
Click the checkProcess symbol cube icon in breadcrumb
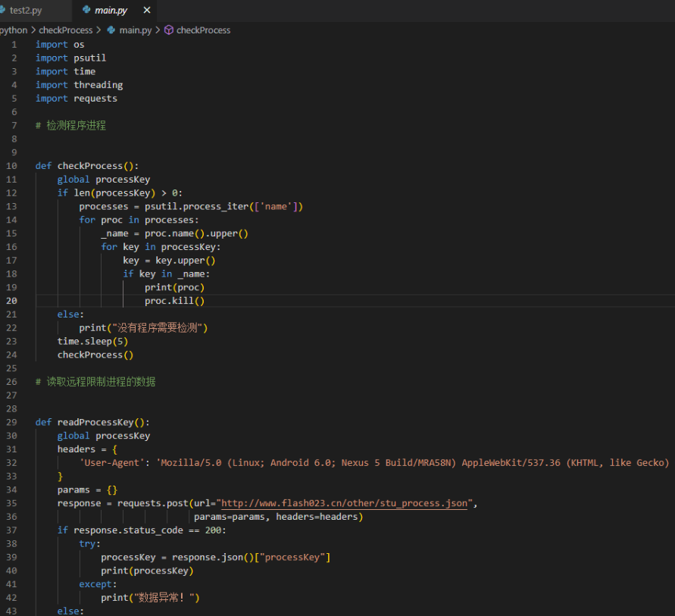(x=169, y=30)
